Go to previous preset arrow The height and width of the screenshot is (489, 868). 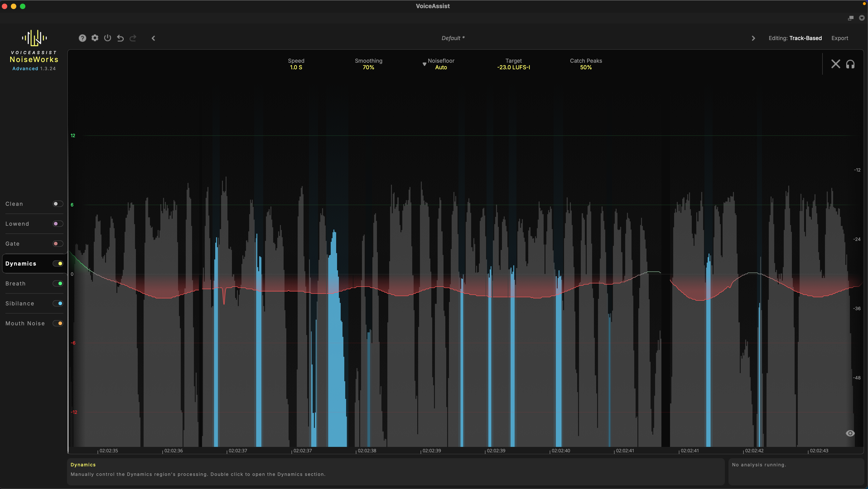tap(153, 38)
